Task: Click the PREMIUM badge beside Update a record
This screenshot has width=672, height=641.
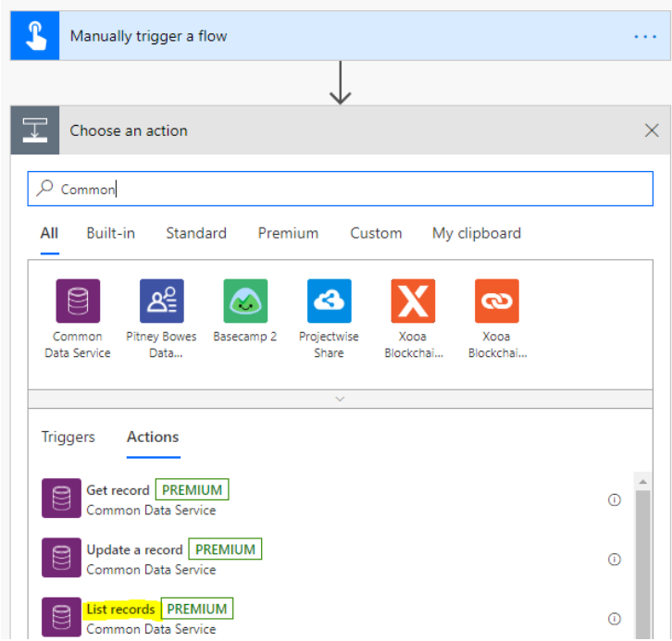Action: (x=225, y=549)
